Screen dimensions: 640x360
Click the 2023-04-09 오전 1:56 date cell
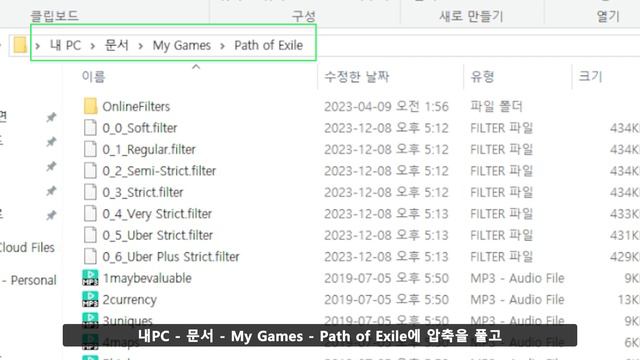(x=386, y=107)
